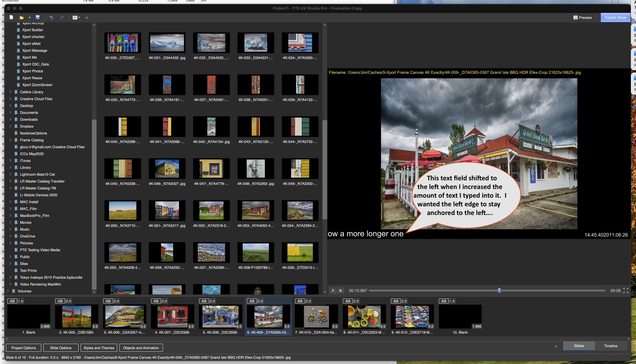Click the Publish Show button
The width and height of the screenshot is (636, 364).
click(x=615, y=18)
